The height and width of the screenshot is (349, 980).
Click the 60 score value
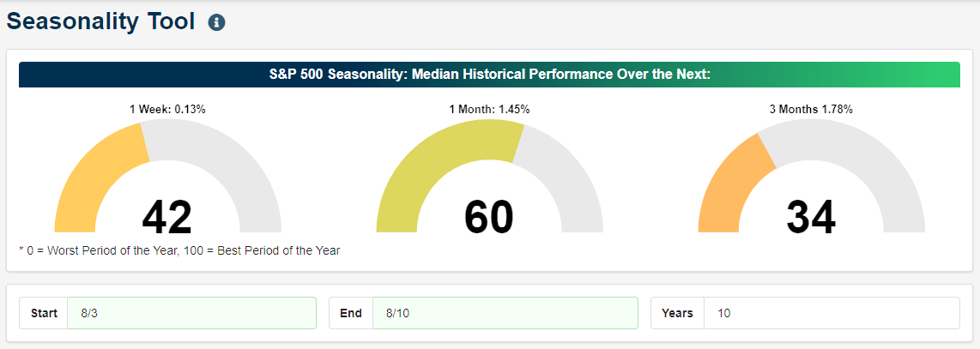click(x=489, y=217)
